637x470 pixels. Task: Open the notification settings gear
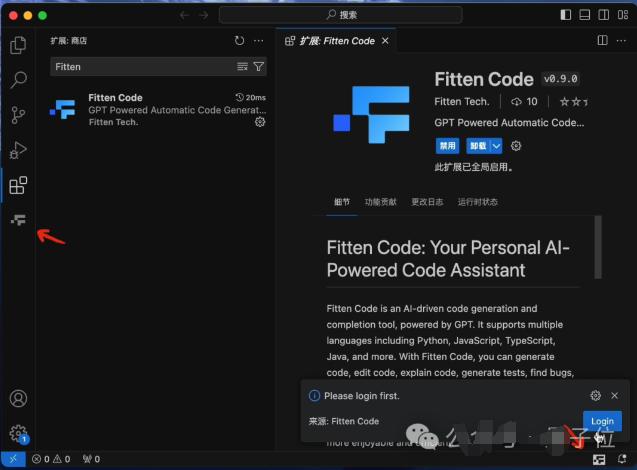point(596,395)
